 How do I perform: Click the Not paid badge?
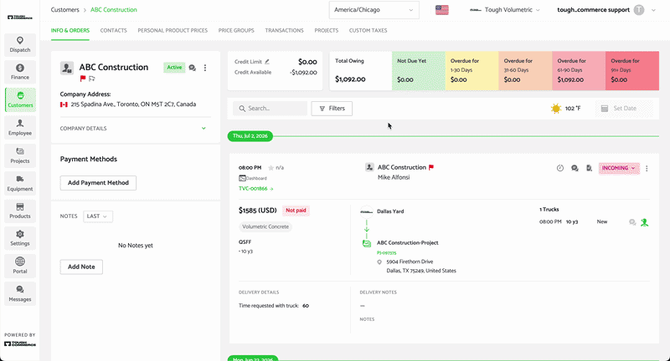coord(296,211)
